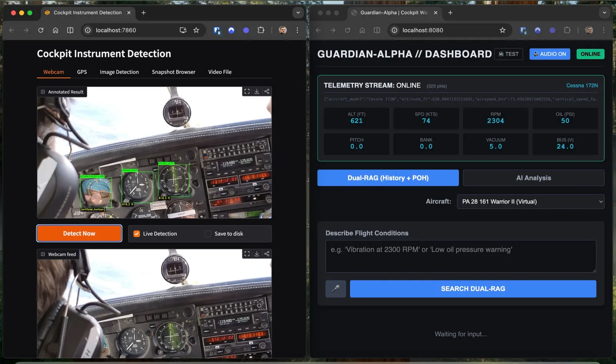Download the Webcam feed image

(257, 254)
